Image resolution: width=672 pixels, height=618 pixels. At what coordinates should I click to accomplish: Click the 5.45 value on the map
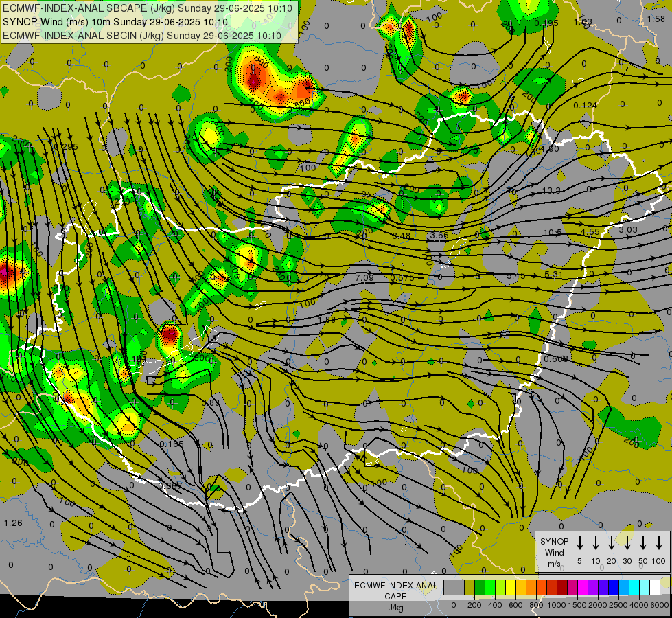[x=516, y=276]
